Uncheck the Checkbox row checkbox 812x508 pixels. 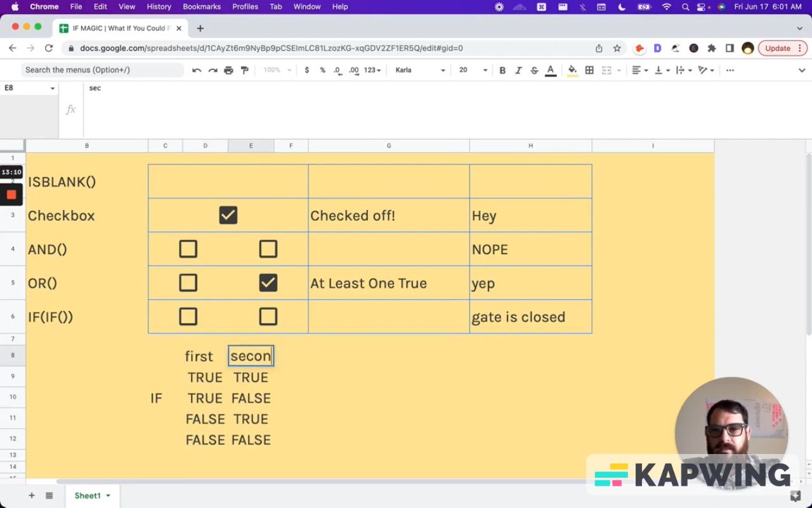coord(228,215)
